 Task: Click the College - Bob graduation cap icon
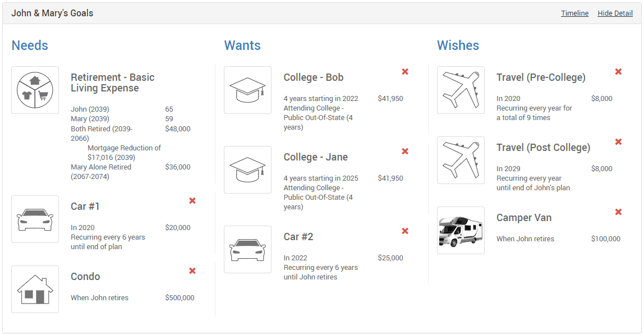[247, 90]
